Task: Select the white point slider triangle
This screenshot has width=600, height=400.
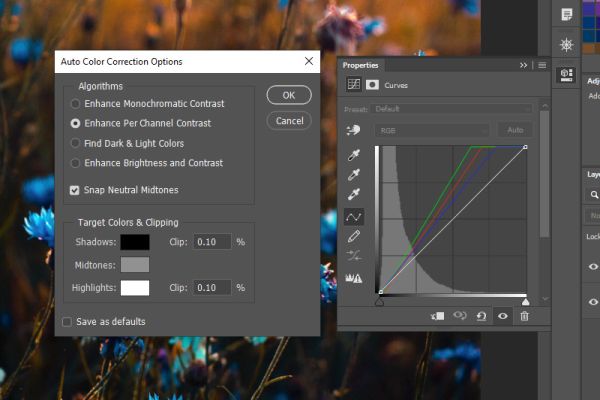Action: pyautogui.click(x=526, y=302)
